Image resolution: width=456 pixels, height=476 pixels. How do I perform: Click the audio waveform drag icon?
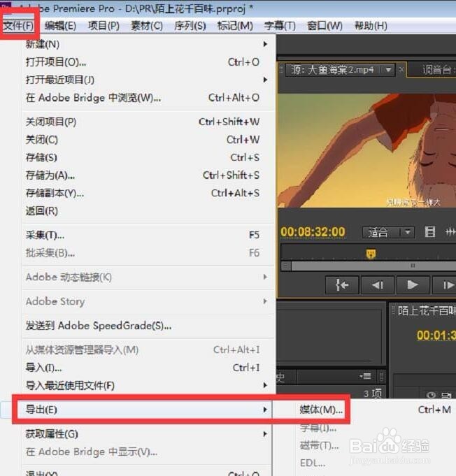click(450, 232)
